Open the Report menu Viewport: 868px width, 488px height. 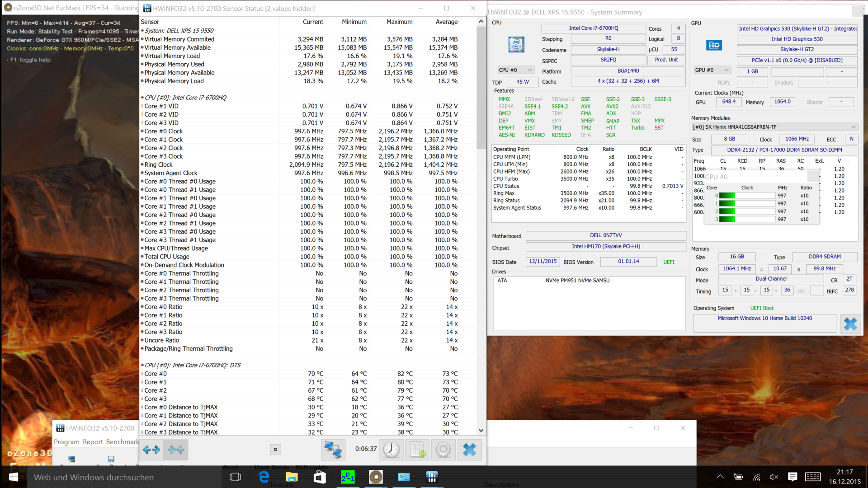(93, 442)
